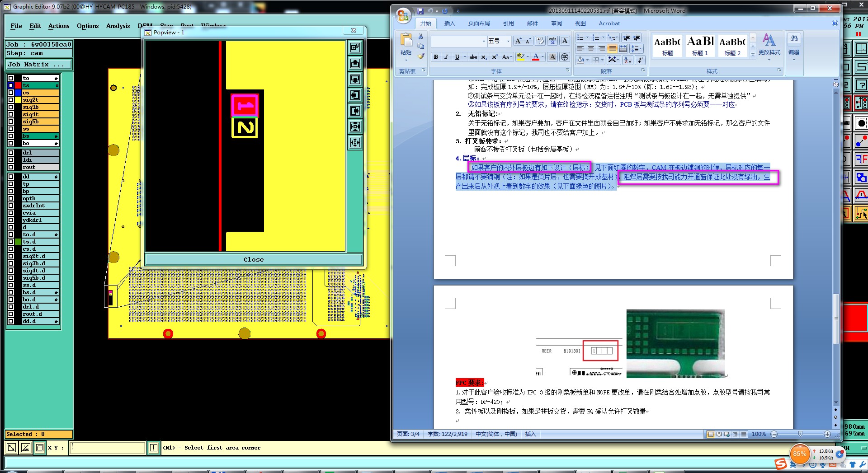Toggle the checkbox for layer 'ts.d'
This screenshot has width=868, height=473.
(11, 242)
